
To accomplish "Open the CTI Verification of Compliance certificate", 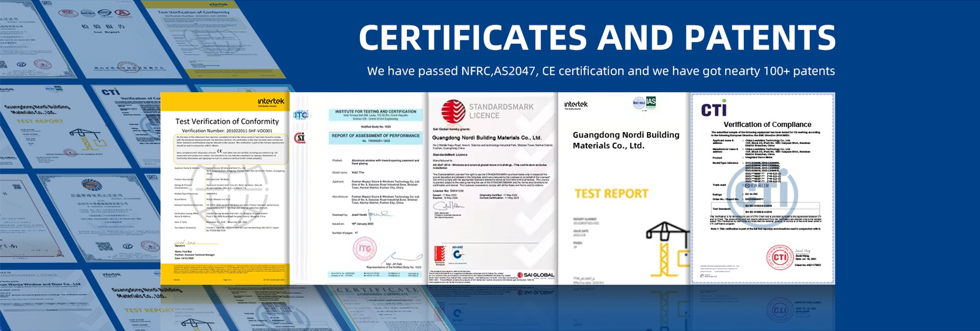I will point(763,188).
